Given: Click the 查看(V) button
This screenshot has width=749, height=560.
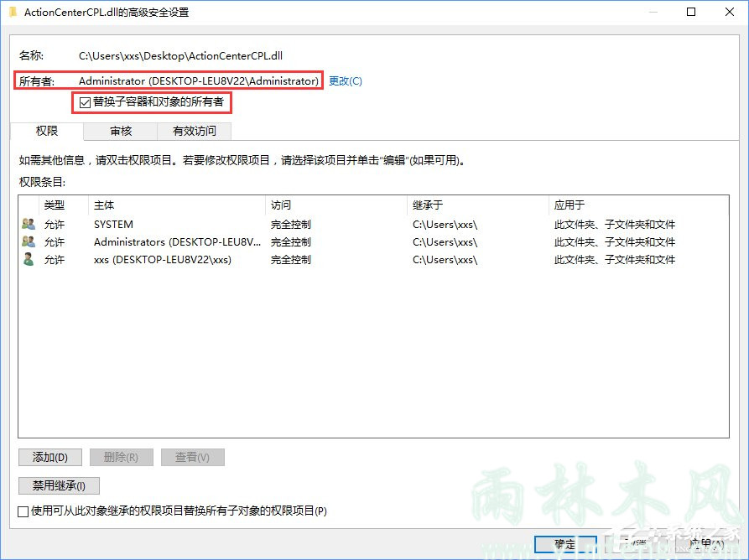Looking at the screenshot, I should click(193, 458).
